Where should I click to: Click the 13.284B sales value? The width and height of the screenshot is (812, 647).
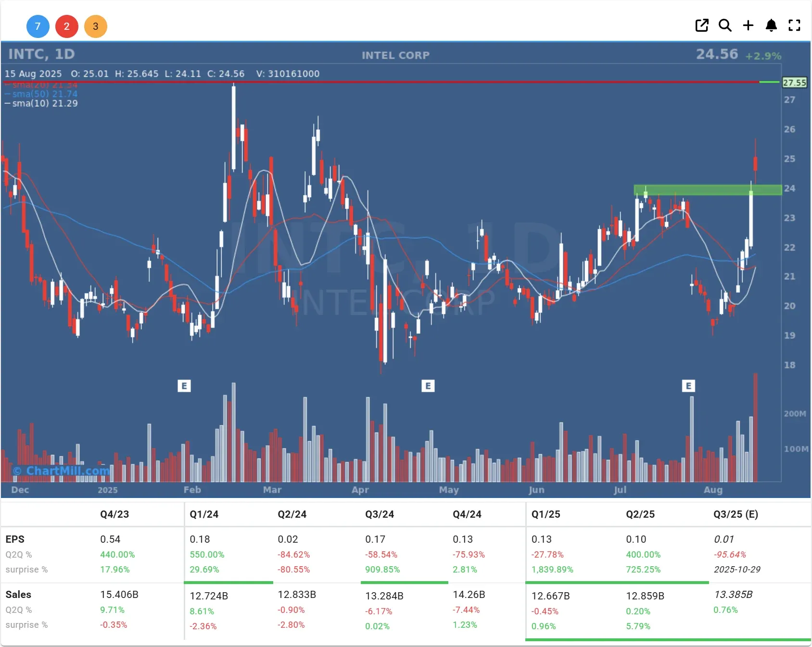tap(384, 596)
